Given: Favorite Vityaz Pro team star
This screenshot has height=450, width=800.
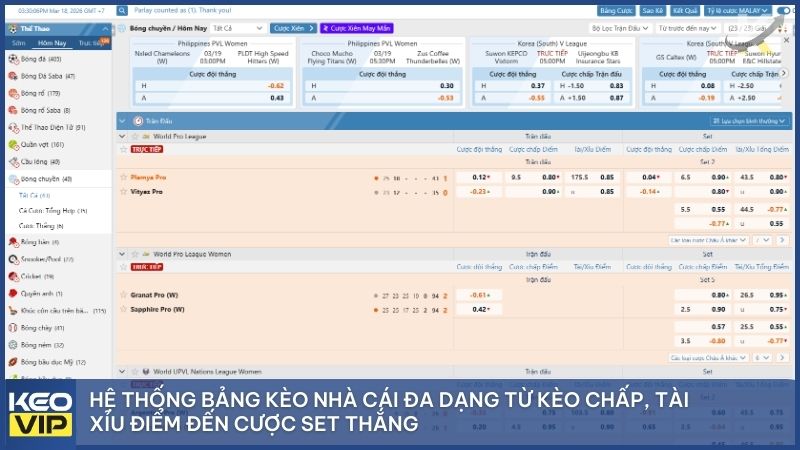Looking at the screenshot, I should point(123,192).
